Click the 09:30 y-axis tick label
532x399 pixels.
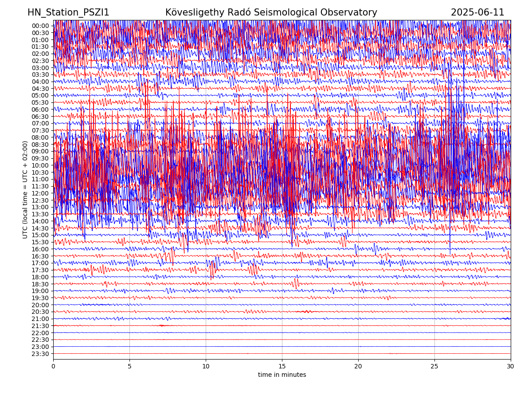click(40, 158)
